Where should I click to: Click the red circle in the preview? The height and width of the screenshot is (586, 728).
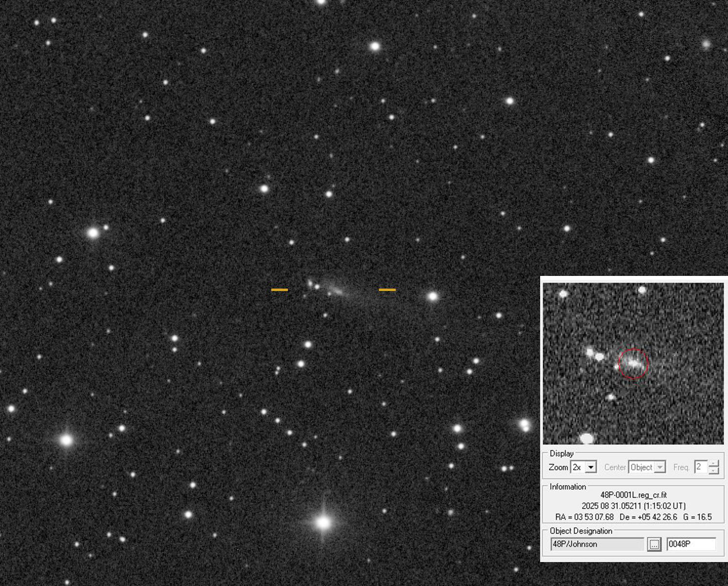[x=633, y=363]
